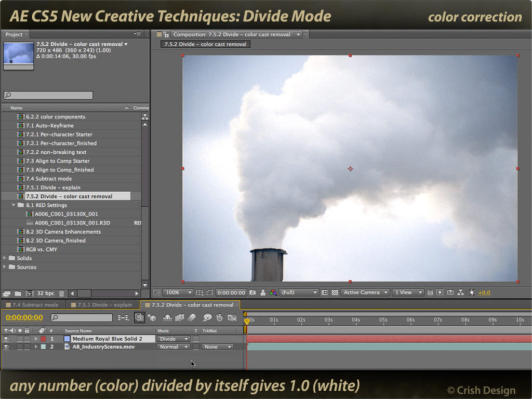Toggle Preserve Transparency for Medium Royal Blue Solid 2
The image size is (532, 399).
pos(196,339)
